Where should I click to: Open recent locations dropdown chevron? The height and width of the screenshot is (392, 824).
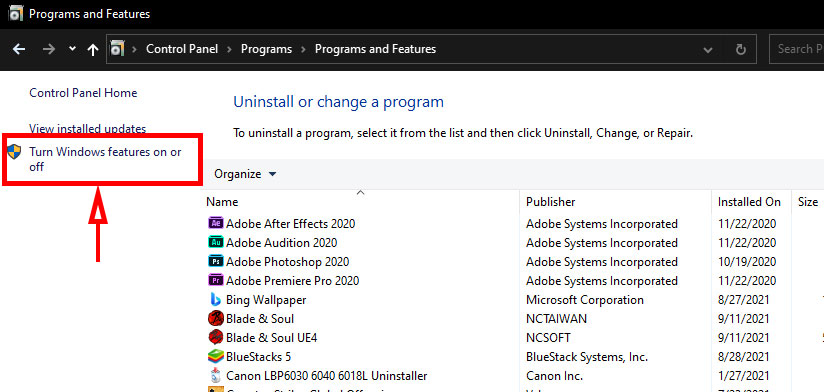tap(73, 49)
